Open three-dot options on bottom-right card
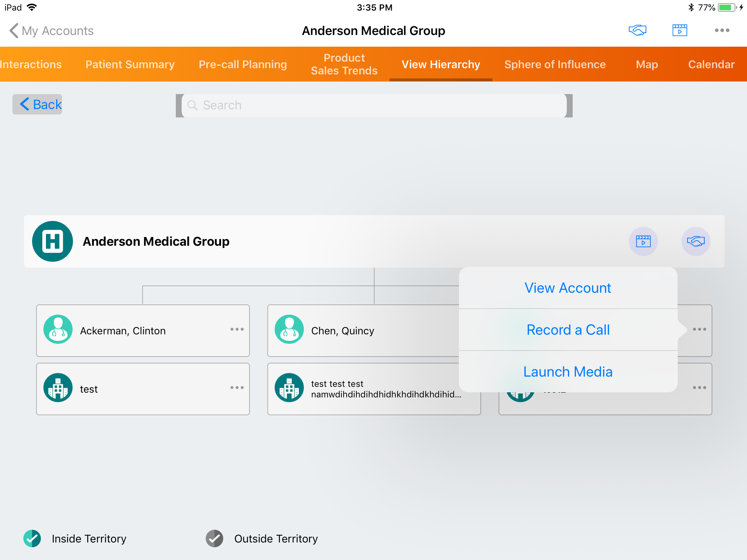Viewport: 747px width, 560px height. click(699, 388)
